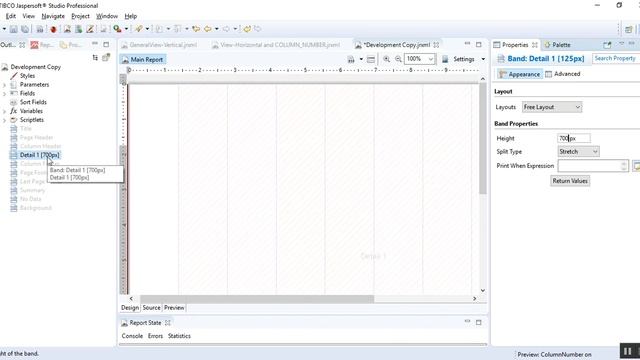Maximize the editor area

point(478,44)
